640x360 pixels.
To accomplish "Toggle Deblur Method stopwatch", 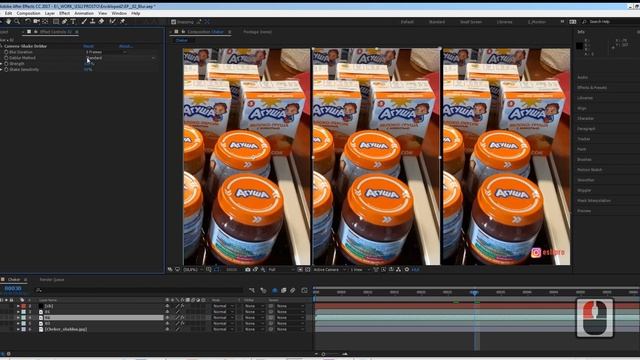I will click(x=6, y=58).
